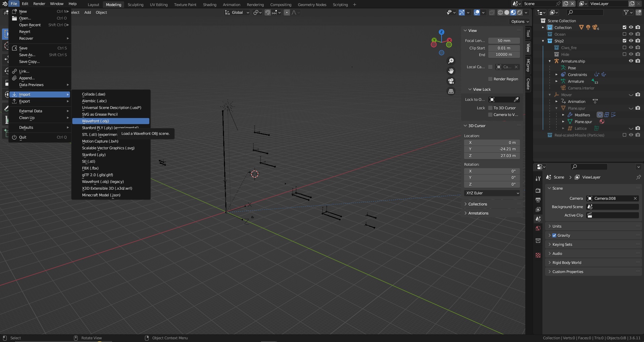Open the View Layer properties tab icon
This screenshot has width=644, height=342.
(538, 209)
